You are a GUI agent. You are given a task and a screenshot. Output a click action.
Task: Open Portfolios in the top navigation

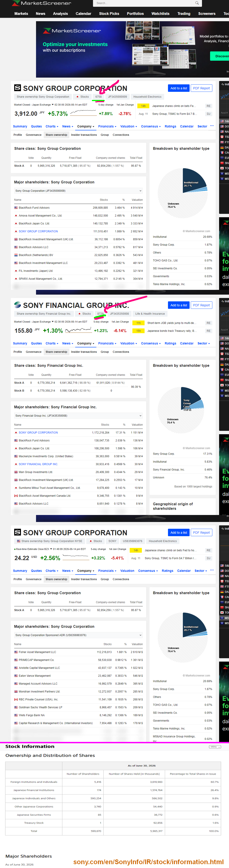(135, 14)
